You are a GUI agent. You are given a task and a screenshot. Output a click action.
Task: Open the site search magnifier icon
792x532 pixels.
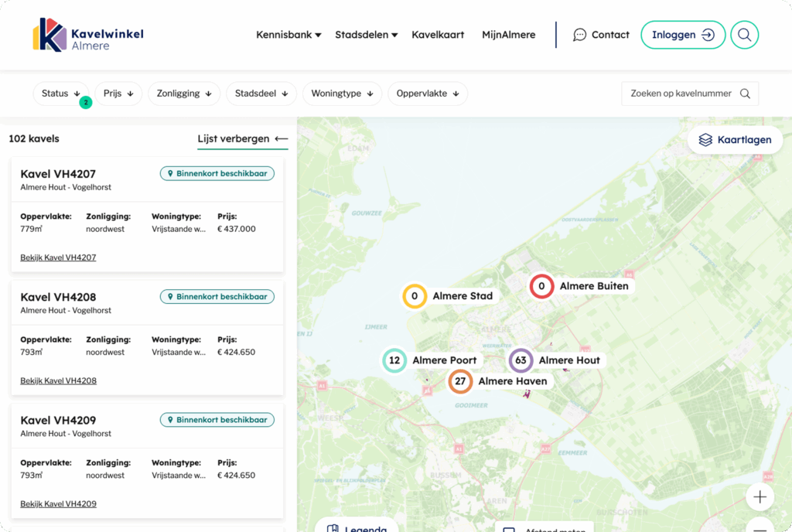click(x=744, y=35)
